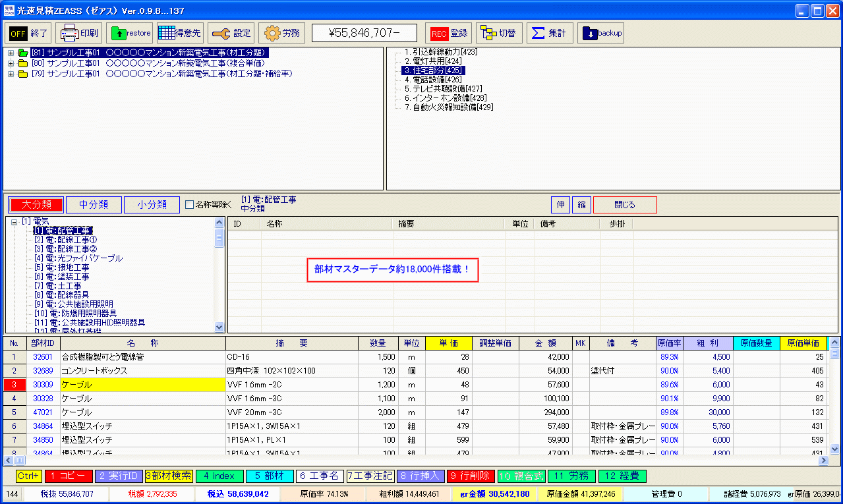
Task: Click the 印刷 printer icon button
Action: (x=78, y=33)
